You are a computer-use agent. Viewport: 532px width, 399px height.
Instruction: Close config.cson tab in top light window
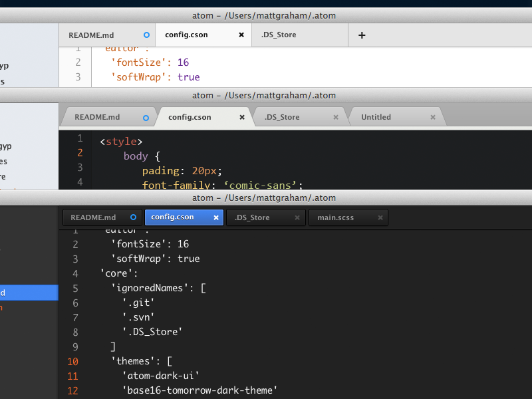[241, 35]
